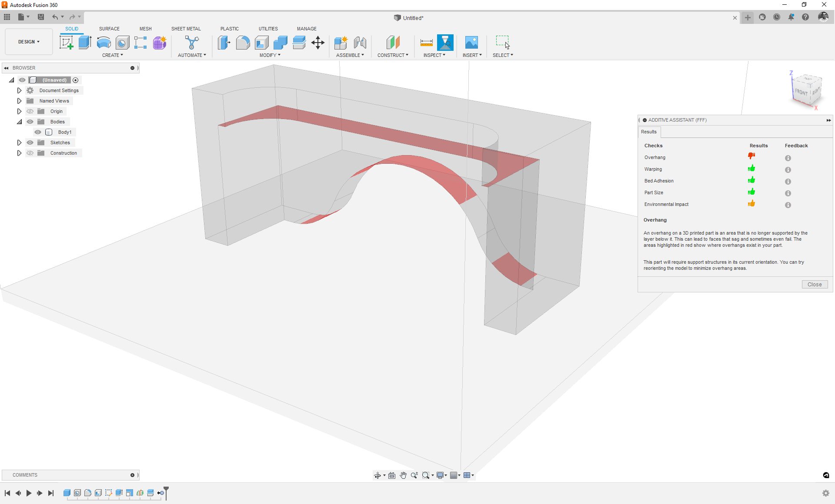Click the Zoom tool in navigation bar
Viewport: 835px width, 504px height.
pyautogui.click(x=414, y=475)
